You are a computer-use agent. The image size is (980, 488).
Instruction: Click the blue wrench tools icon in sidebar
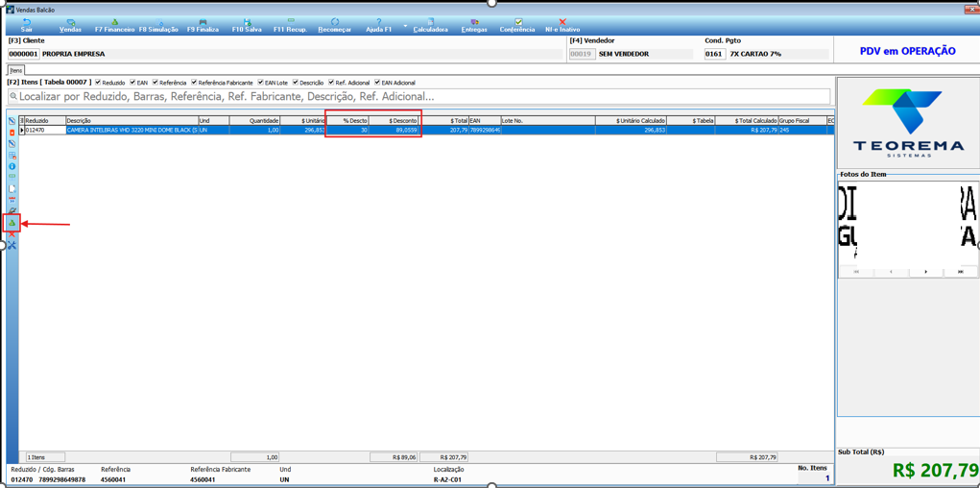click(x=12, y=245)
